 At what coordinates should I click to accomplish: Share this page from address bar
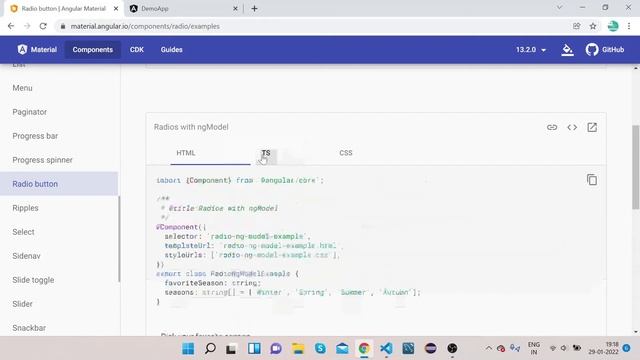(576, 26)
